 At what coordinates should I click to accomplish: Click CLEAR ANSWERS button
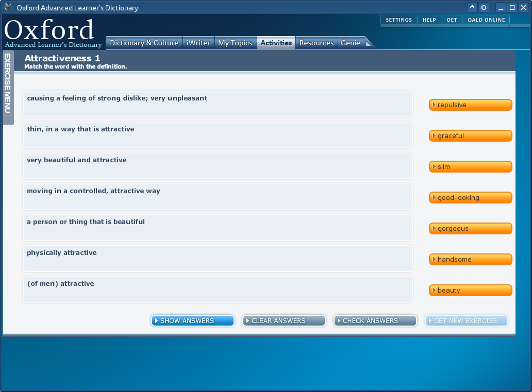(284, 321)
